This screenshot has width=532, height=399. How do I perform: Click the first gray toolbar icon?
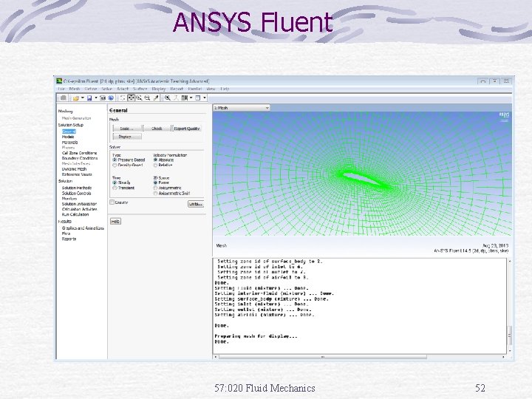[x=63, y=98]
